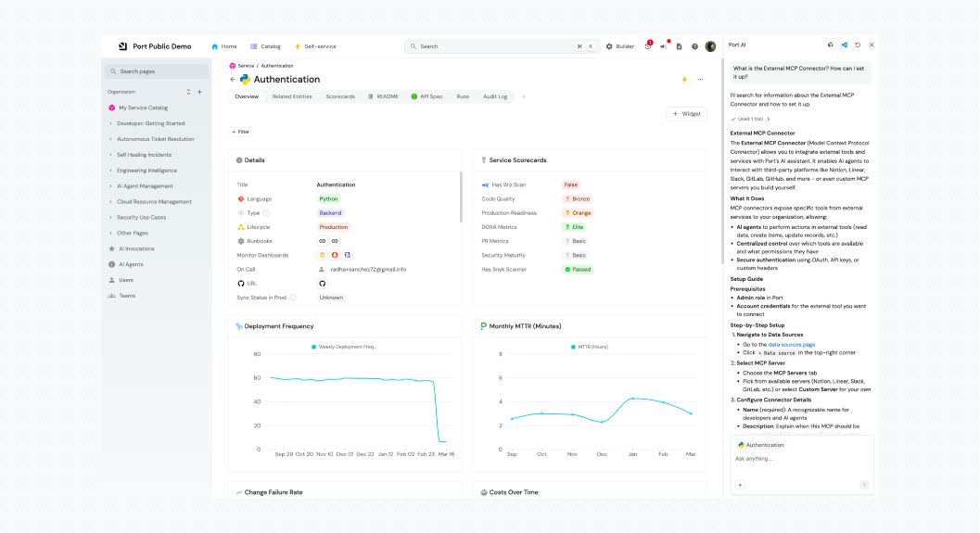This screenshot has height=533, width=980.
Task: Switch to the Scorecards tab
Action: coord(340,96)
